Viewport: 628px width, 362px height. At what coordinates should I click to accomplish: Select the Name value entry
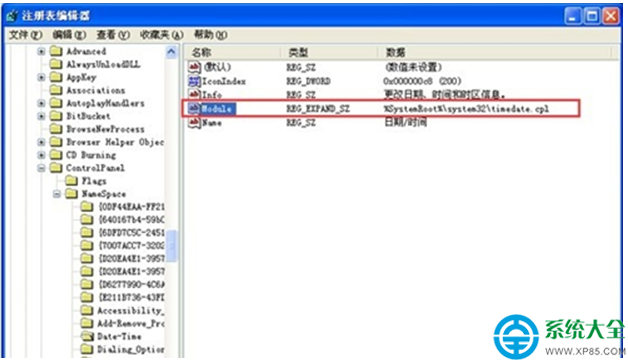coord(212,123)
